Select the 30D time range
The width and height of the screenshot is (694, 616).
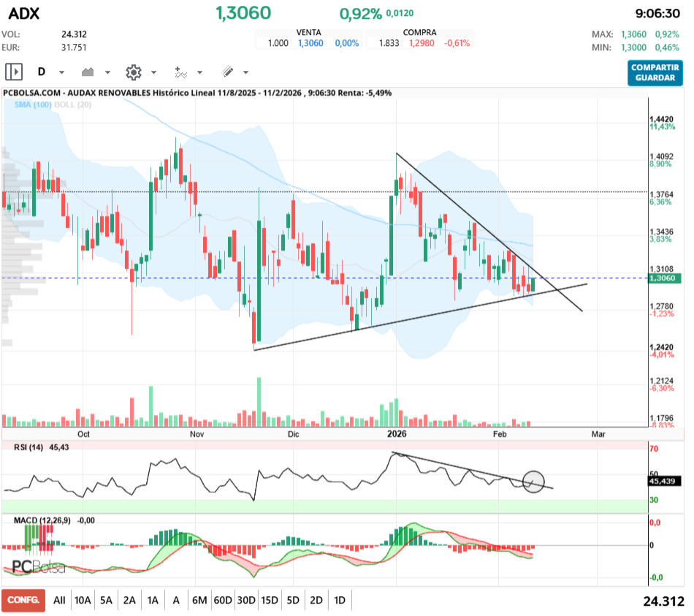coord(246,601)
